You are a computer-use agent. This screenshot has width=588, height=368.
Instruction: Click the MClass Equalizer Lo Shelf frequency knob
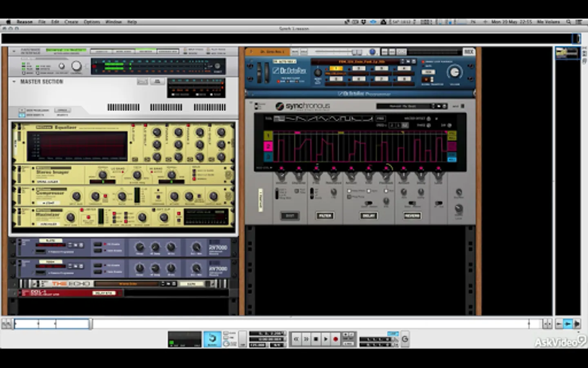pyautogui.click(x=156, y=132)
